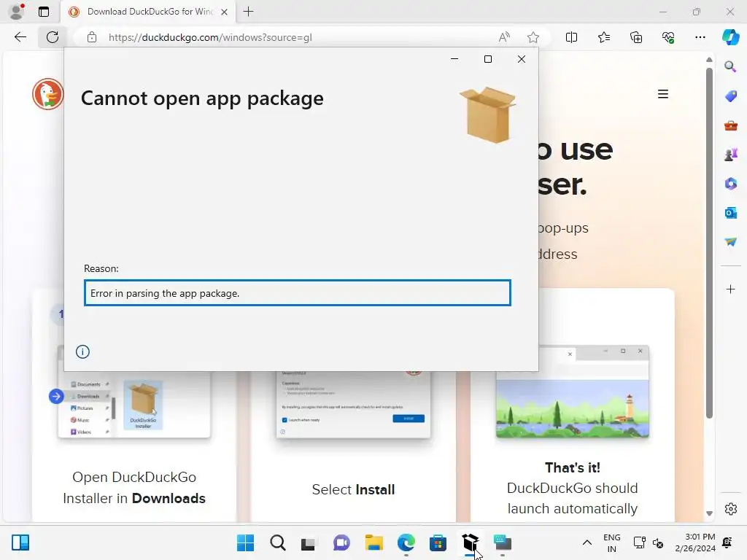747x560 pixels.
Task: Open sidebar Games chess icon
Action: pyautogui.click(x=730, y=155)
